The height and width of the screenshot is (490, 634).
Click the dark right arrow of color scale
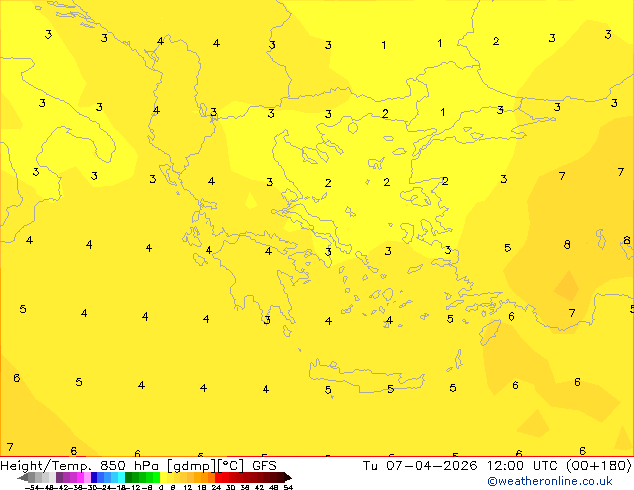(x=287, y=477)
